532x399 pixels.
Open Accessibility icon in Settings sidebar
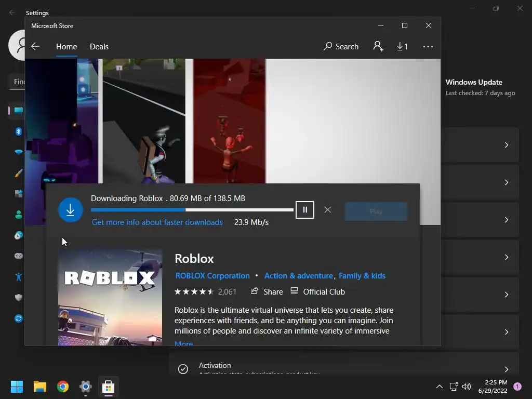pos(19,277)
